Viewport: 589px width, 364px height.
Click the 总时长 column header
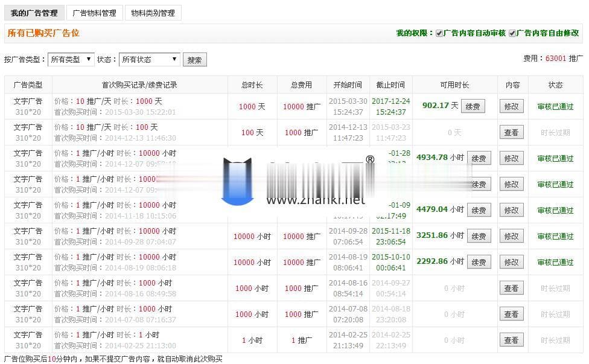(252, 85)
